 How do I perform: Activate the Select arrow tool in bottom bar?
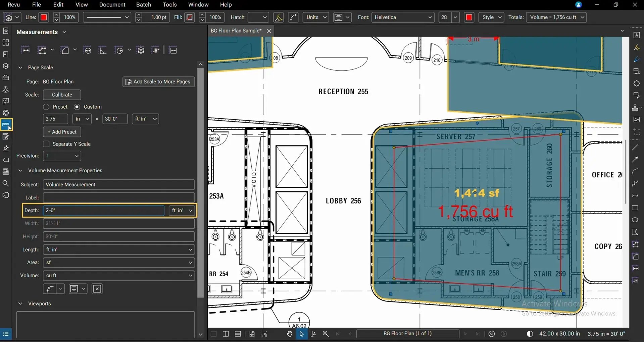click(301, 334)
